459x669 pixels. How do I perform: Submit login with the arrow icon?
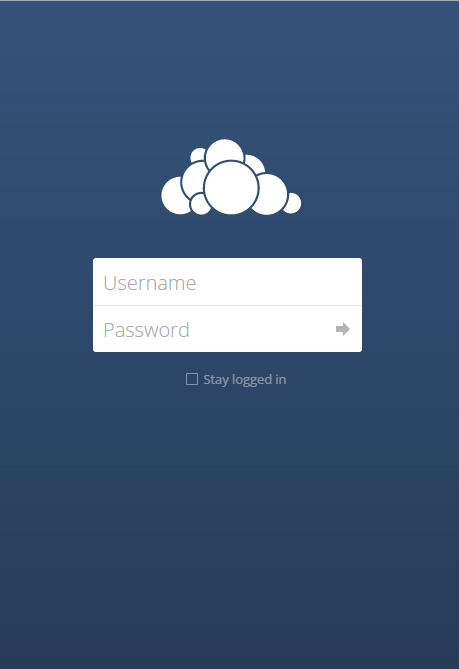point(343,329)
